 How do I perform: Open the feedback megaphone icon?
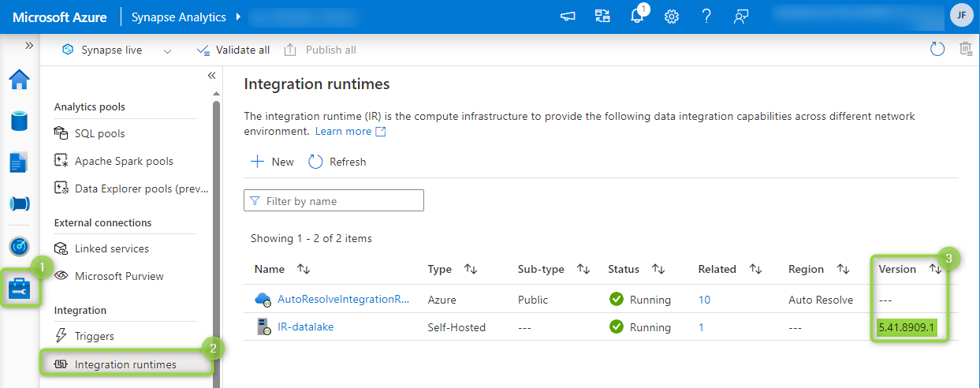(x=568, y=17)
